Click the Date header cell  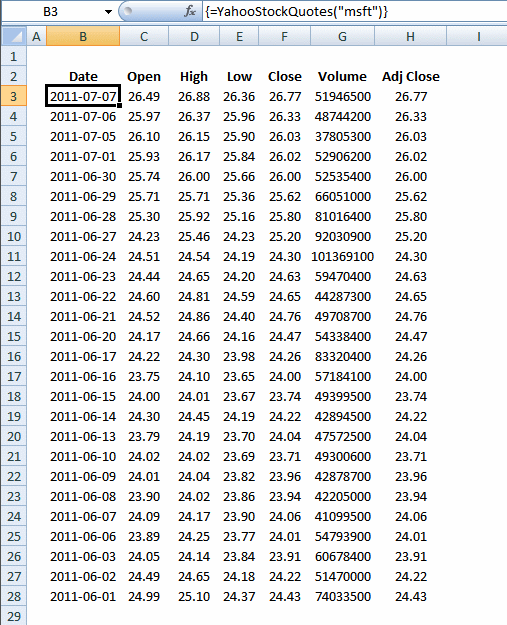point(83,77)
